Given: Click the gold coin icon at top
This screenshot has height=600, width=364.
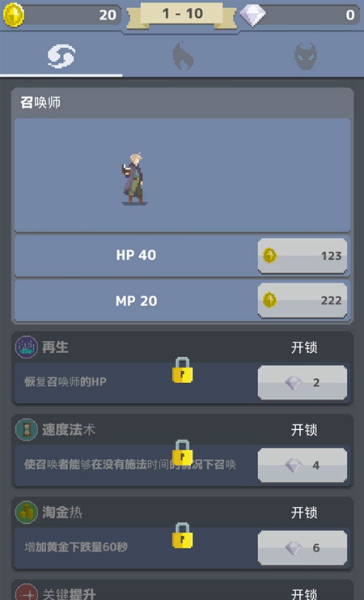Looking at the screenshot, I should [14, 15].
